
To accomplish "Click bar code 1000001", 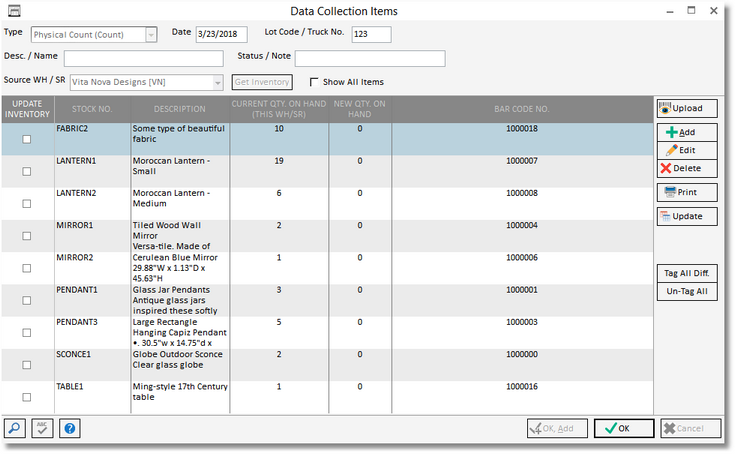I will (522, 290).
